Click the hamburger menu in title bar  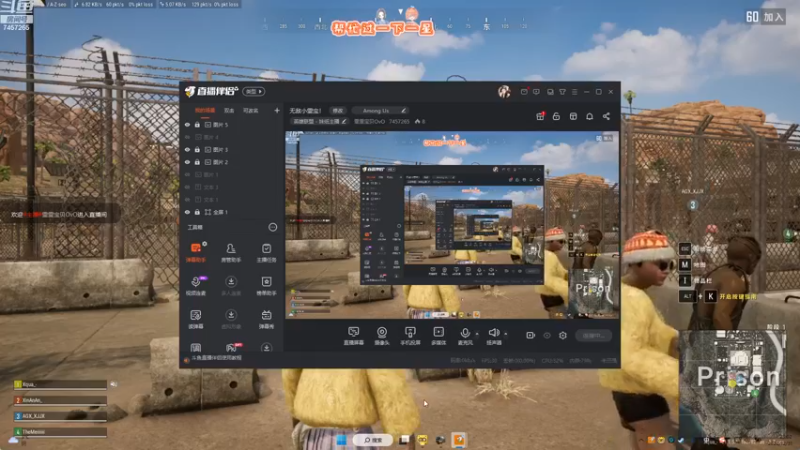574,92
